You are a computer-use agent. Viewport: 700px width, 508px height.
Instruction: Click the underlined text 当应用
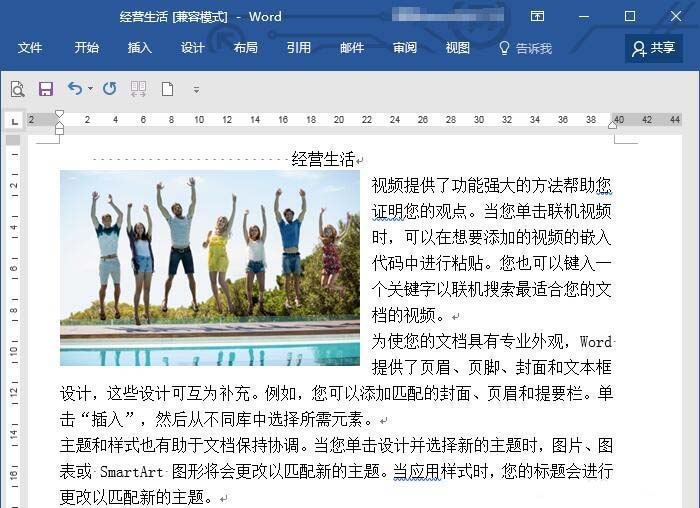[417, 471]
